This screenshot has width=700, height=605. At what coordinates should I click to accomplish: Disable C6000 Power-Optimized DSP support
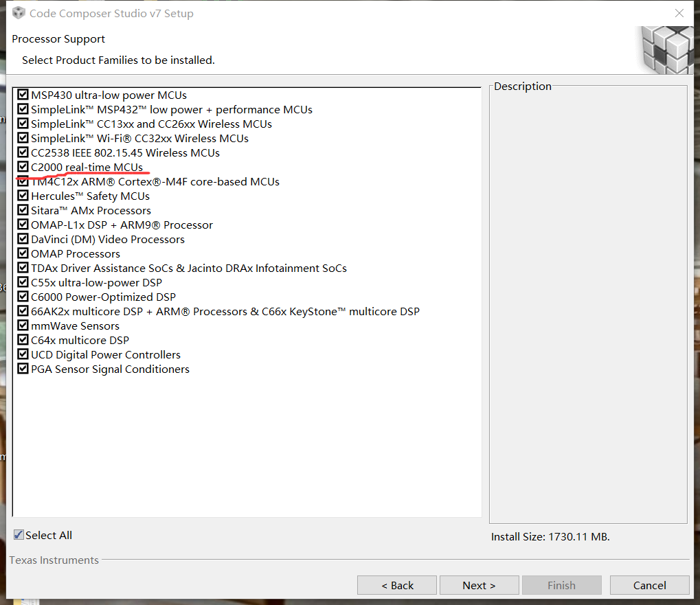pyautogui.click(x=23, y=297)
